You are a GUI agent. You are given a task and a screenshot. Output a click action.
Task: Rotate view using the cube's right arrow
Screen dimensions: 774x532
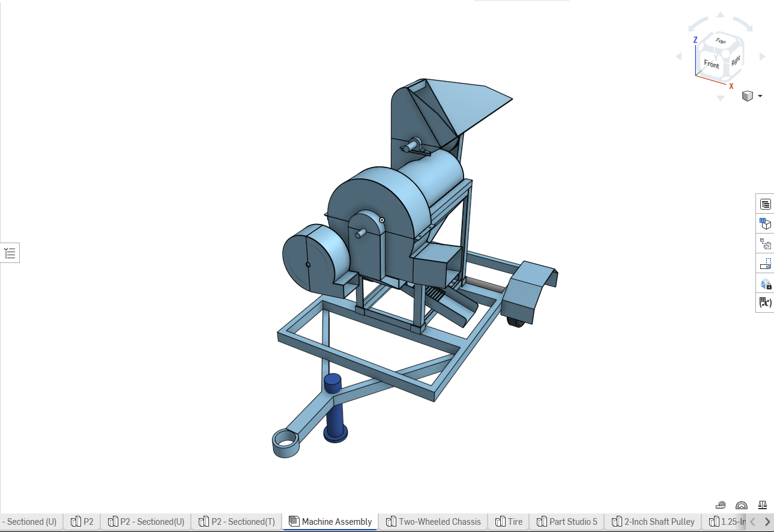tap(763, 57)
